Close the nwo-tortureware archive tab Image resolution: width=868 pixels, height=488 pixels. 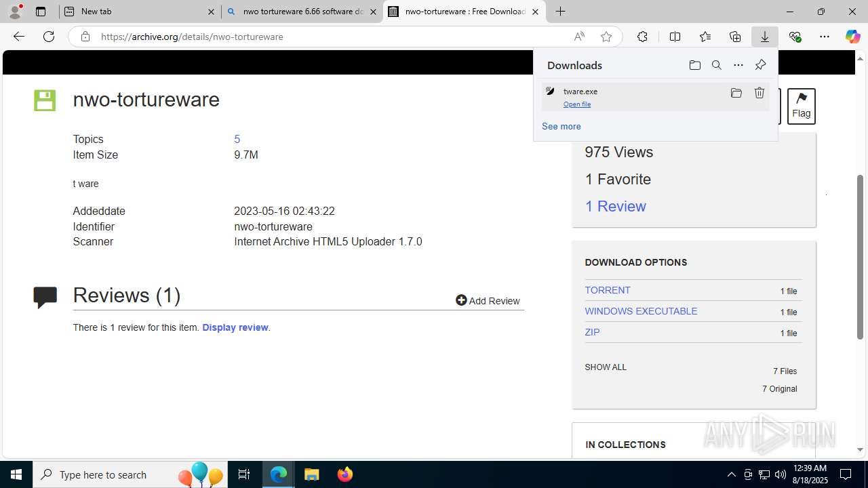tap(535, 12)
